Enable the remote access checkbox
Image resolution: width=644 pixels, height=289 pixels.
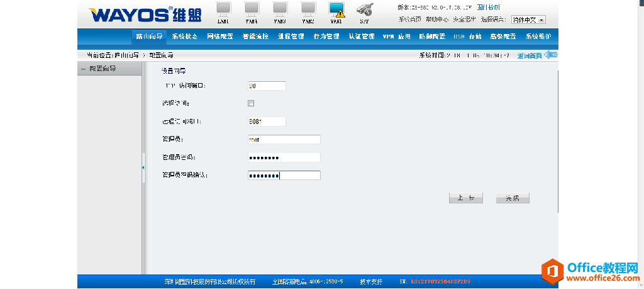(251, 103)
